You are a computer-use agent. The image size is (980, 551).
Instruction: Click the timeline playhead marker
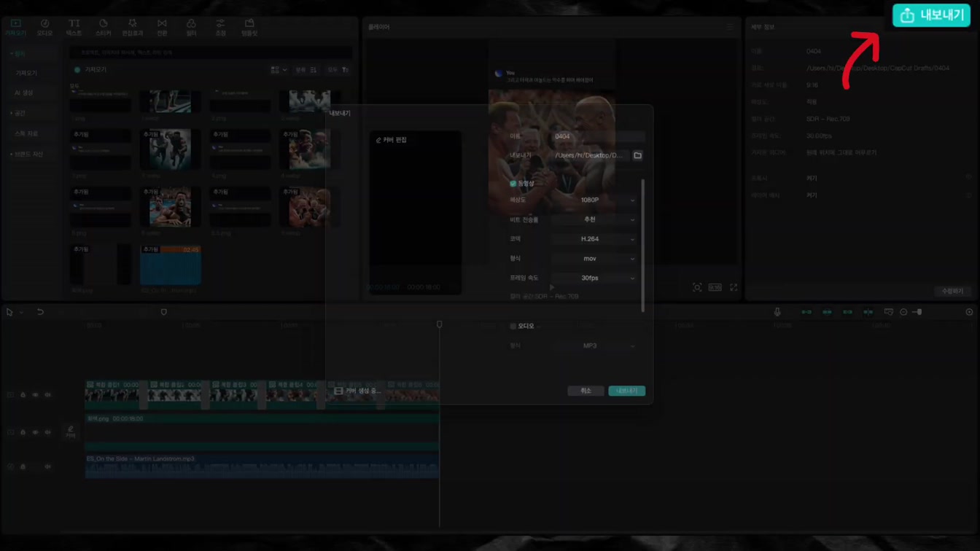coord(439,324)
